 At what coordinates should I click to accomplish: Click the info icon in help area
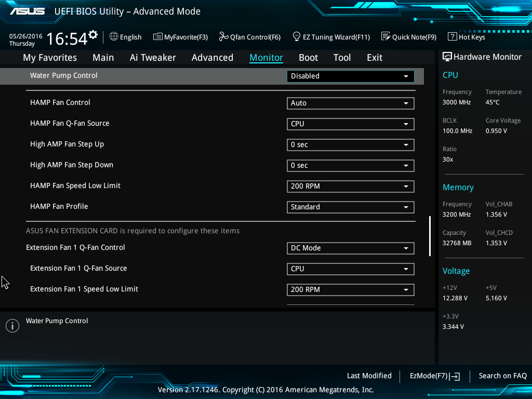(12, 326)
